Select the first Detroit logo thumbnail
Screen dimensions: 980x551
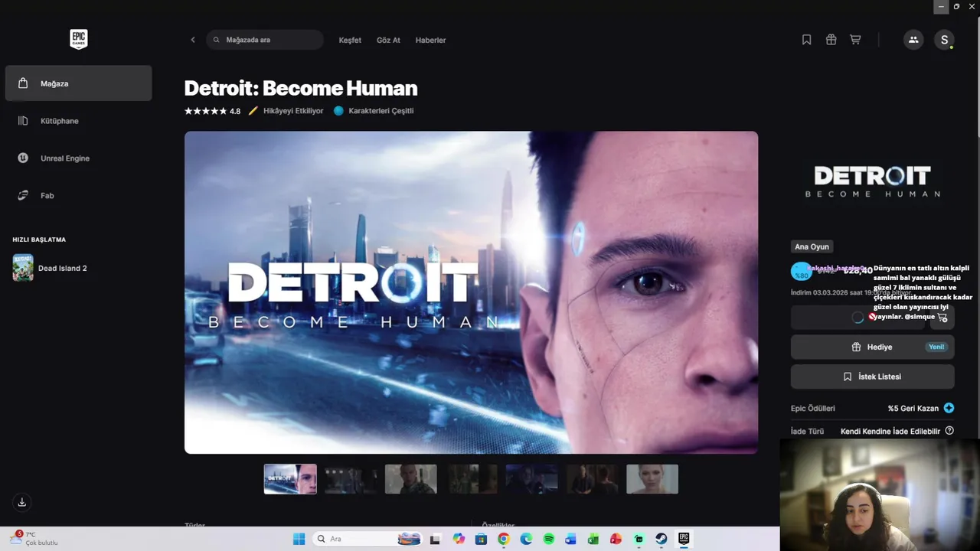(x=290, y=479)
